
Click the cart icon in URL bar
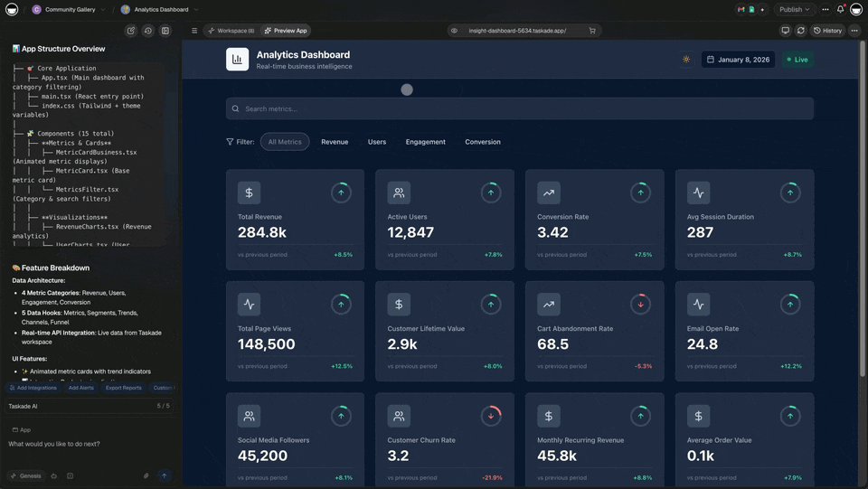click(x=592, y=31)
